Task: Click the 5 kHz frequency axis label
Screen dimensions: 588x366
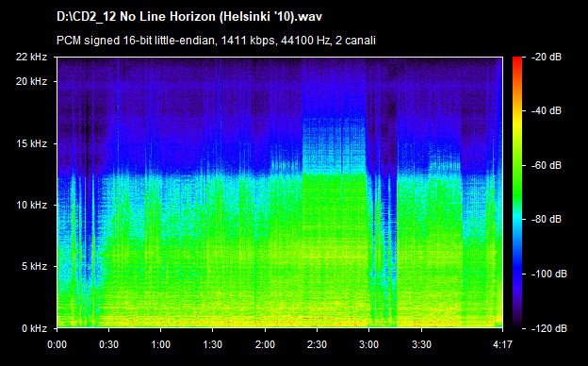Action: coord(34,267)
